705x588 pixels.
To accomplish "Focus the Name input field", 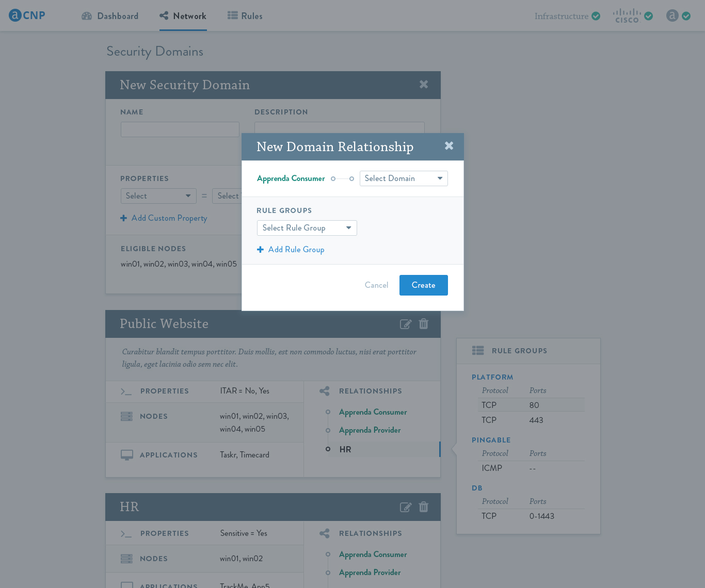I will pyautogui.click(x=180, y=129).
